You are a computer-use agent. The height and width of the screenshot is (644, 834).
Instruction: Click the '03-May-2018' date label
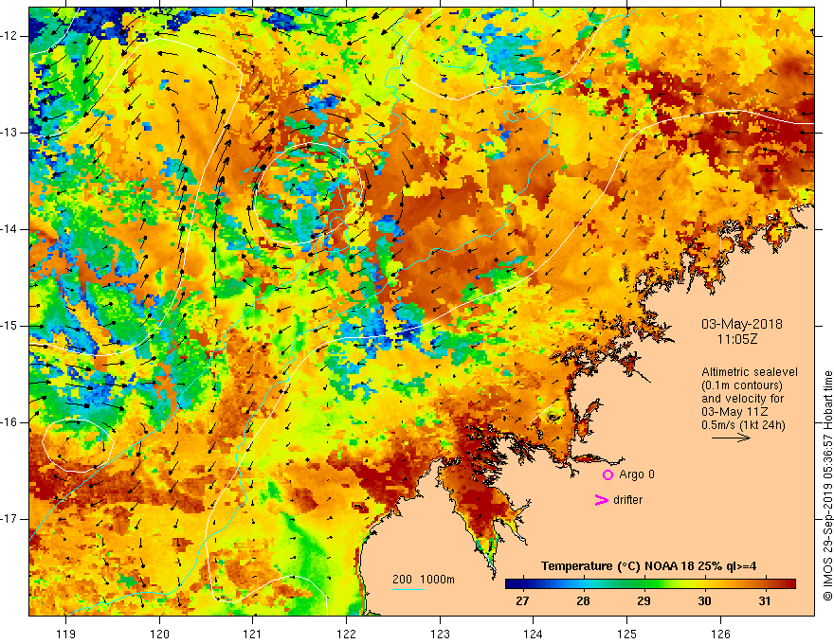742,324
